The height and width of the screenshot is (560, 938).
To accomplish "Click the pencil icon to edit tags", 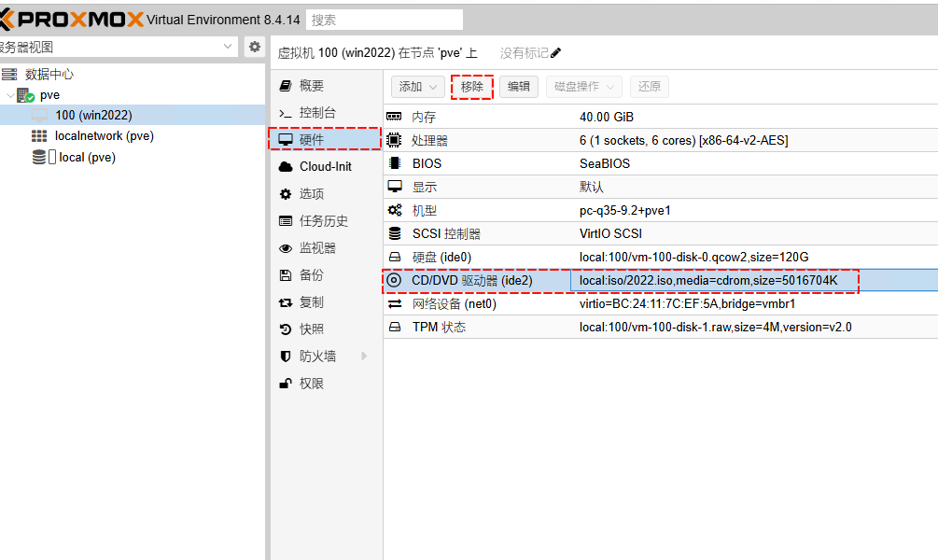I will pyautogui.click(x=556, y=53).
